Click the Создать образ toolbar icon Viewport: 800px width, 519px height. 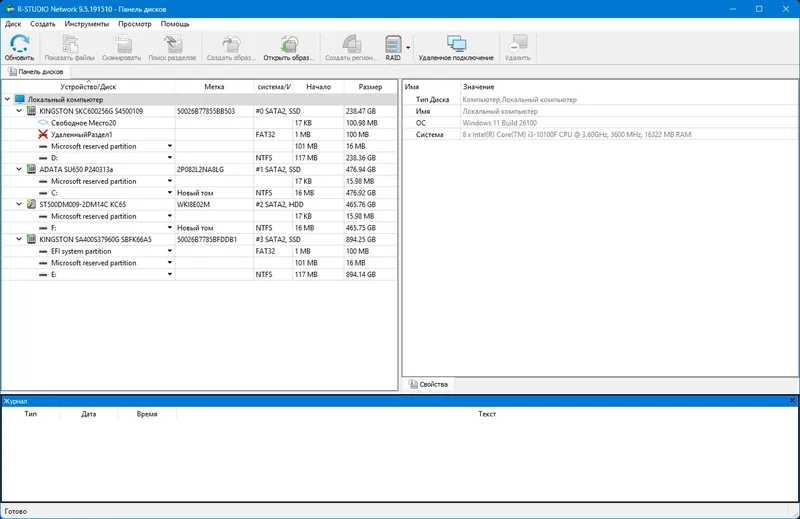pyautogui.click(x=231, y=44)
